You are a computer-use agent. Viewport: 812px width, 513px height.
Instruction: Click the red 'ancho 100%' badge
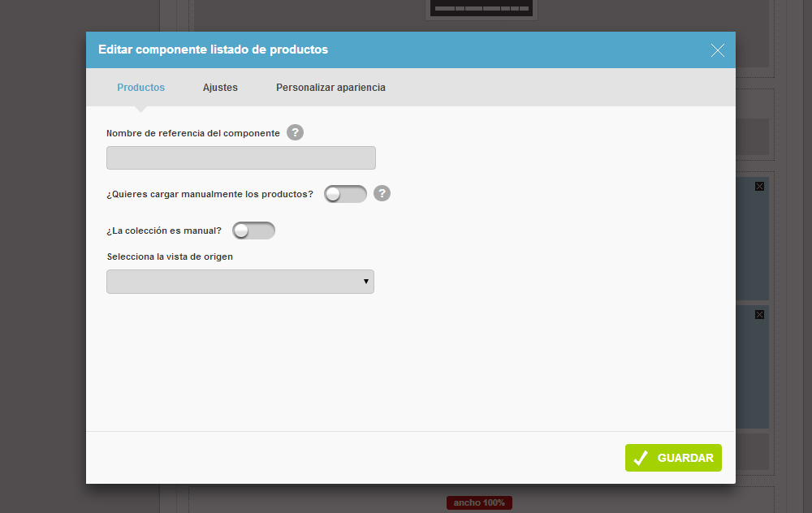pyautogui.click(x=480, y=502)
